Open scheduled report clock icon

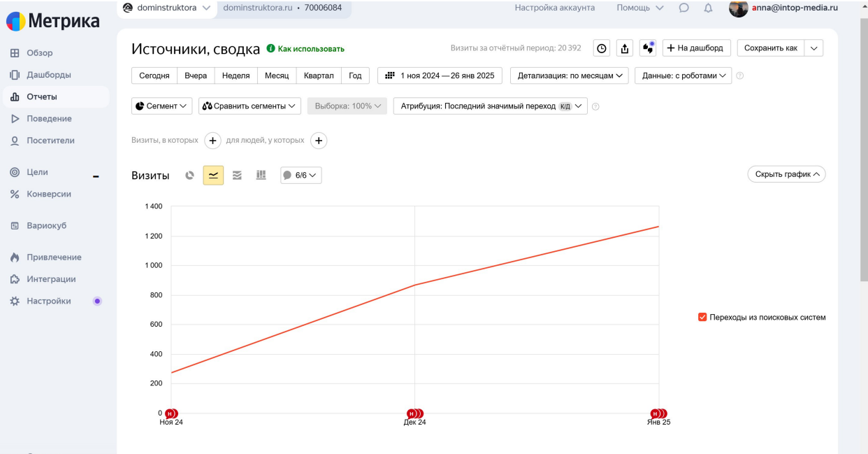click(601, 48)
